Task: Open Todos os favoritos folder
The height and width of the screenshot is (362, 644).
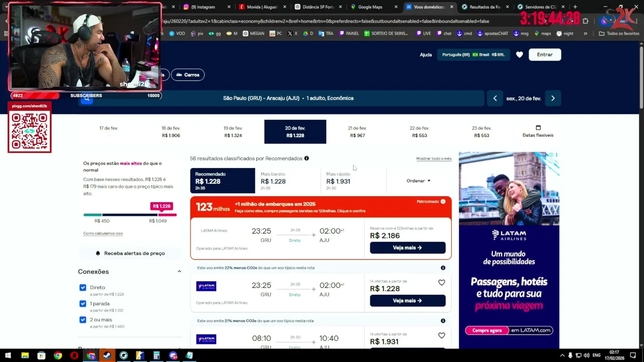Action: [619, 34]
